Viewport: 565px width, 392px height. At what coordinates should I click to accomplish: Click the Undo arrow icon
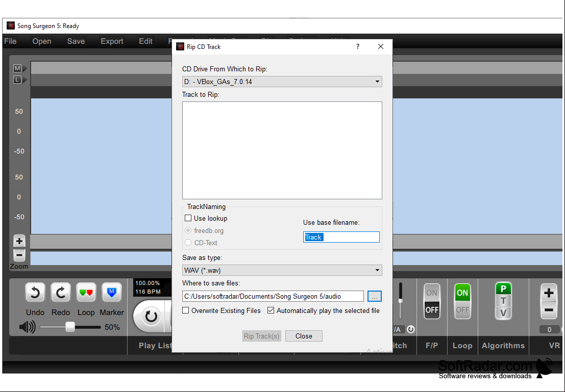tap(35, 292)
